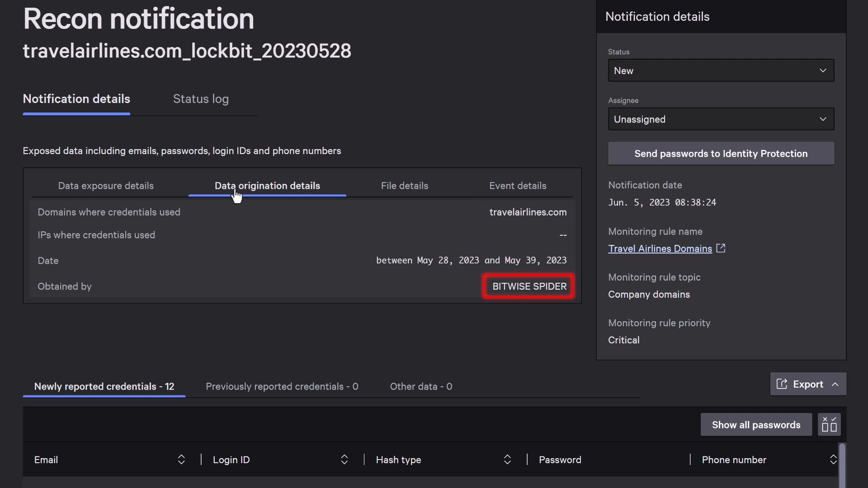Click the Password column header
Screen dimensions: 868x488
click(560, 460)
